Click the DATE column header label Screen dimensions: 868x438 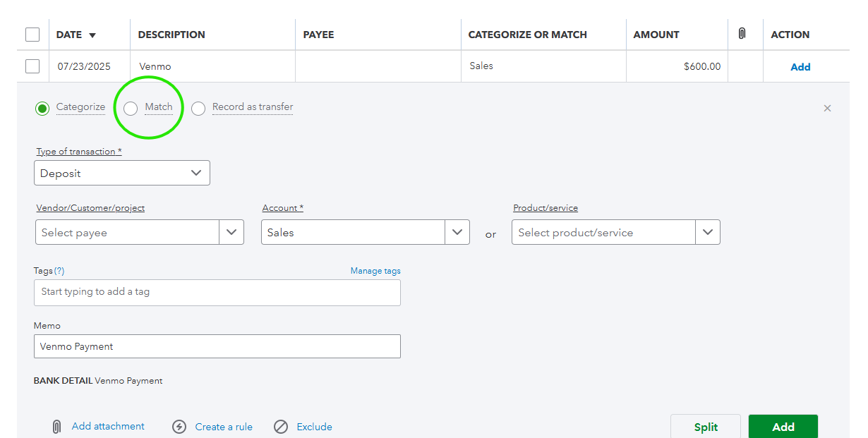coord(69,35)
